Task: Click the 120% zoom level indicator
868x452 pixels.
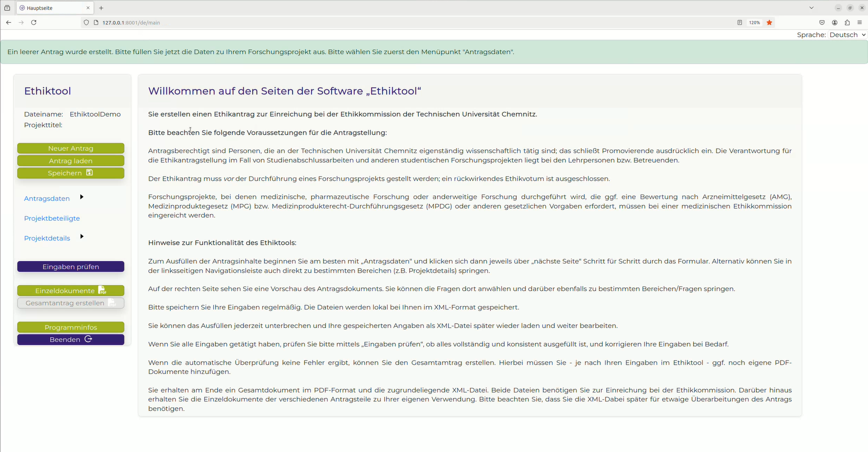Action: (x=755, y=22)
